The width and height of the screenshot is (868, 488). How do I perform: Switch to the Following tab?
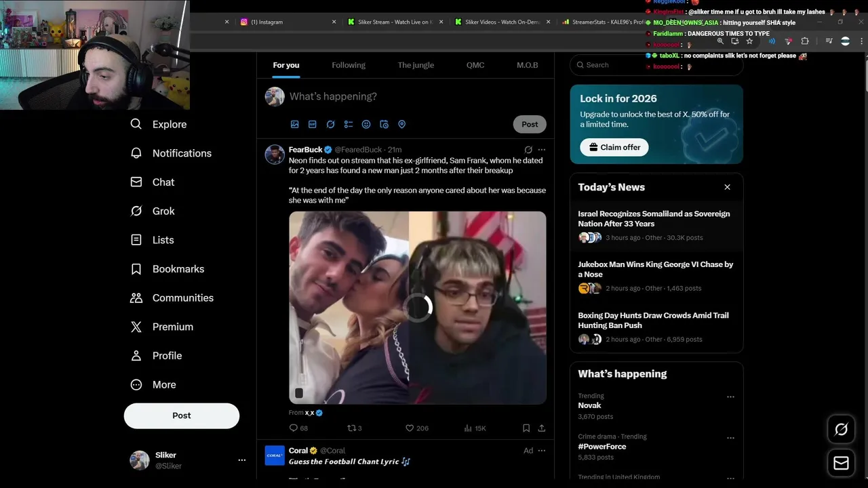click(x=349, y=65)
